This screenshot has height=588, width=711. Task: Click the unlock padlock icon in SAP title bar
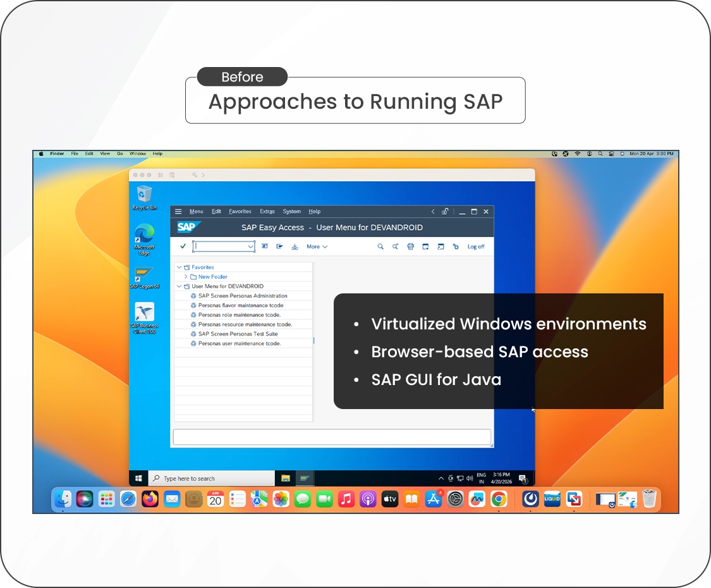point(446,211)
